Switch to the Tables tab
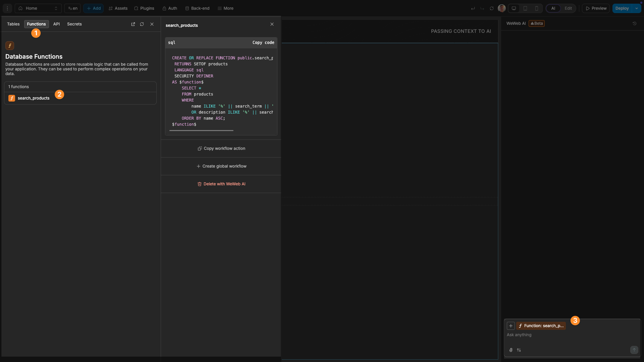This screenshot has width=644, height=362. pyautogui.click(x=13, y=24)
